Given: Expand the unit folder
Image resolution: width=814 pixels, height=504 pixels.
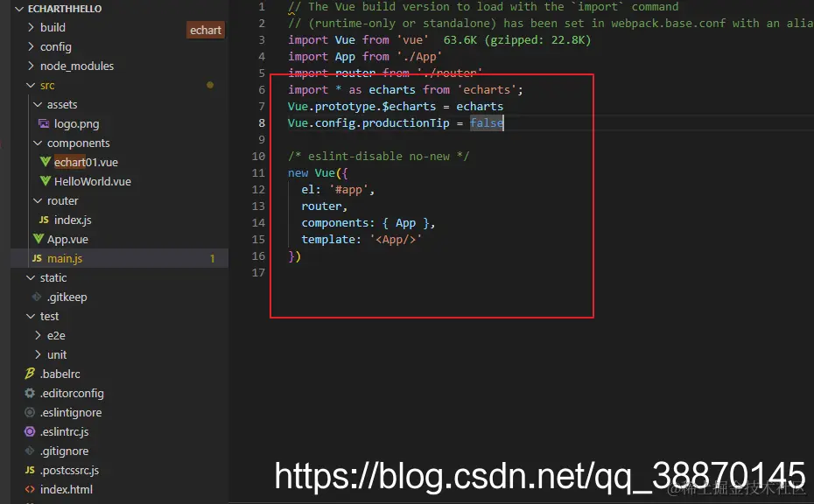Looking at the screenshot, I should tap(38, 354).
